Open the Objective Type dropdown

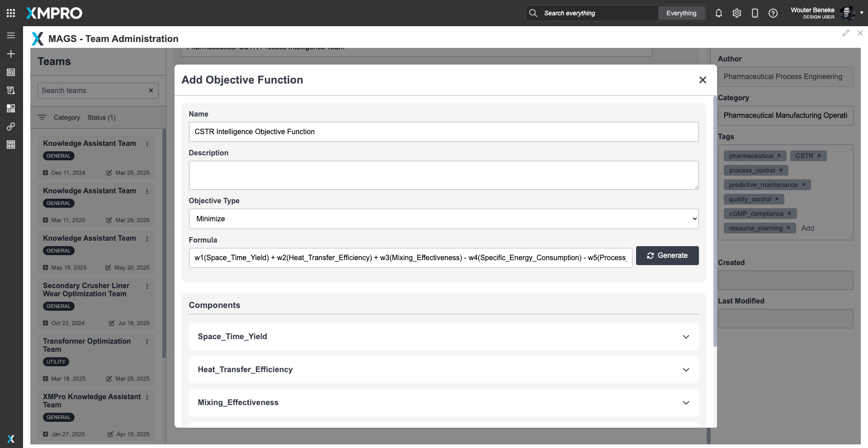pos(443,219)
